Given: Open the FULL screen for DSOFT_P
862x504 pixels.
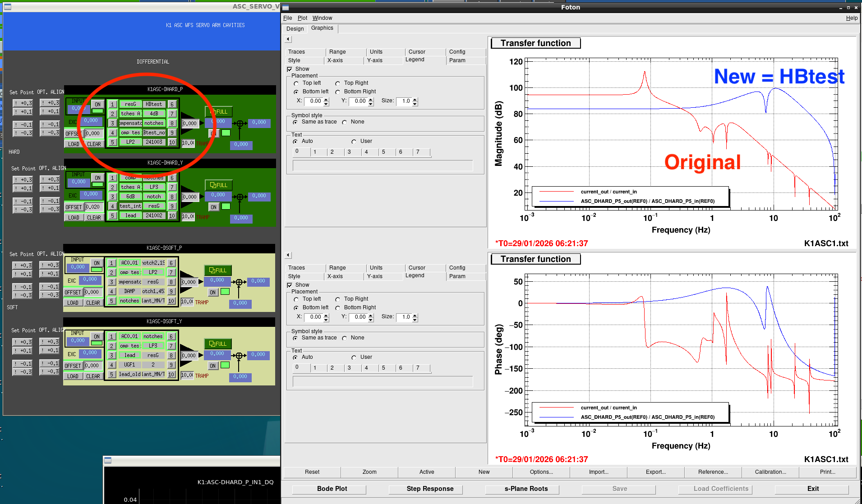Looking at the screenshot, I should tap(218, 270).
